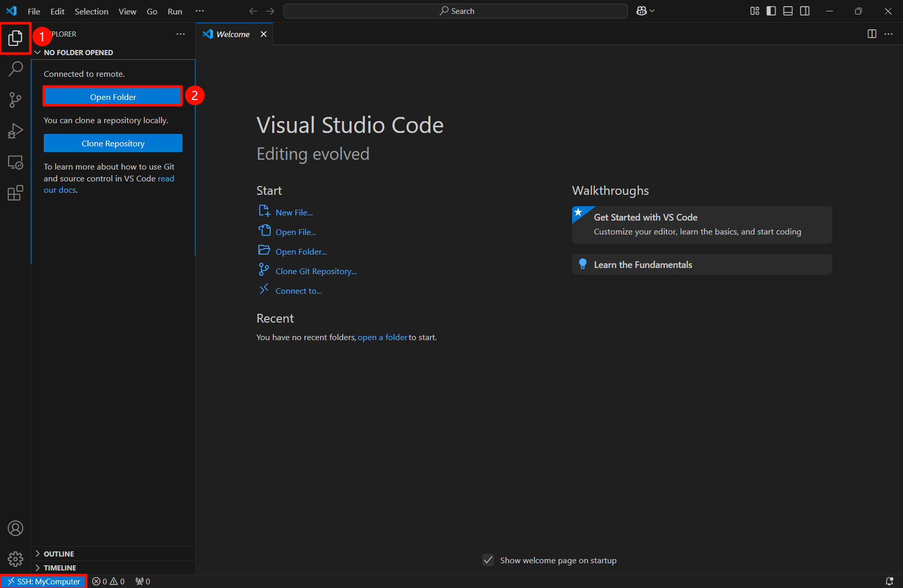Click the Clone Repository button
Screen dimensions: 903x588
[x=113, y=143]
